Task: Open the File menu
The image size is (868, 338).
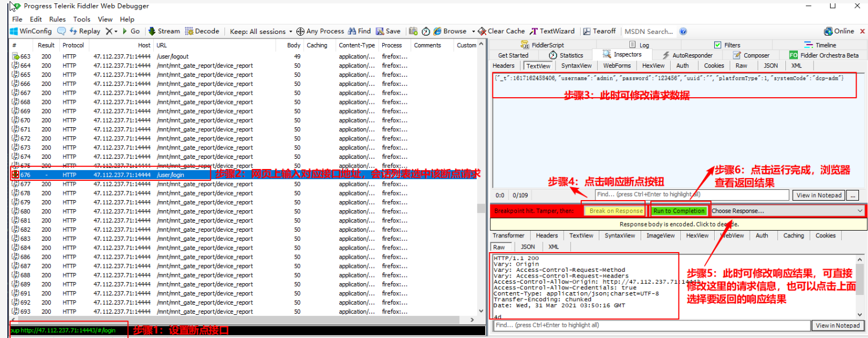Action: coord(18,19)
